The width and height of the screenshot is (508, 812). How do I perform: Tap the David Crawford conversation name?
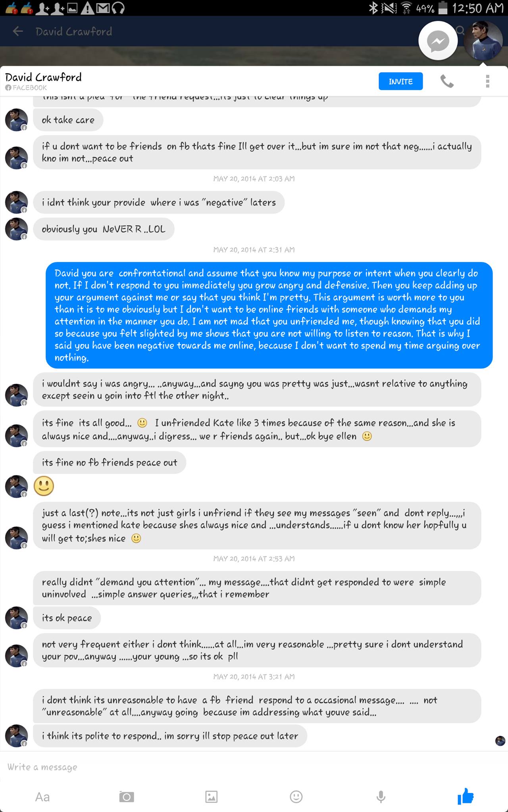[43, 77]
